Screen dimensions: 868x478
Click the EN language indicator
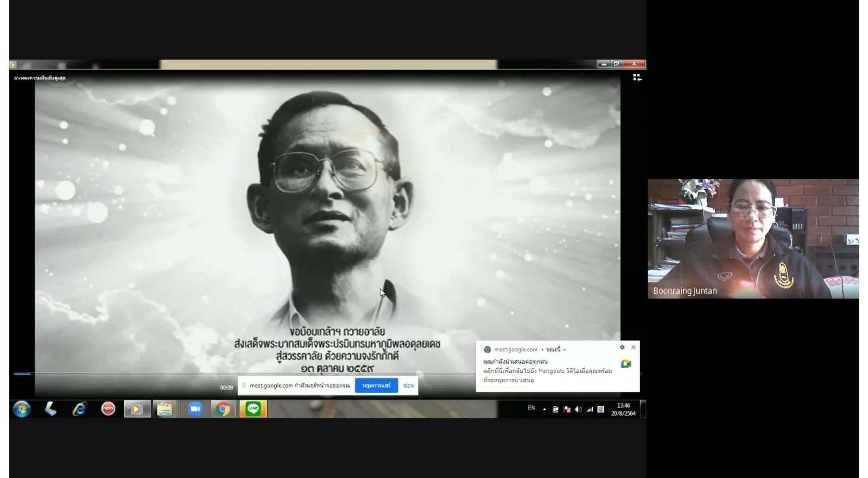(x=531, y=408)
